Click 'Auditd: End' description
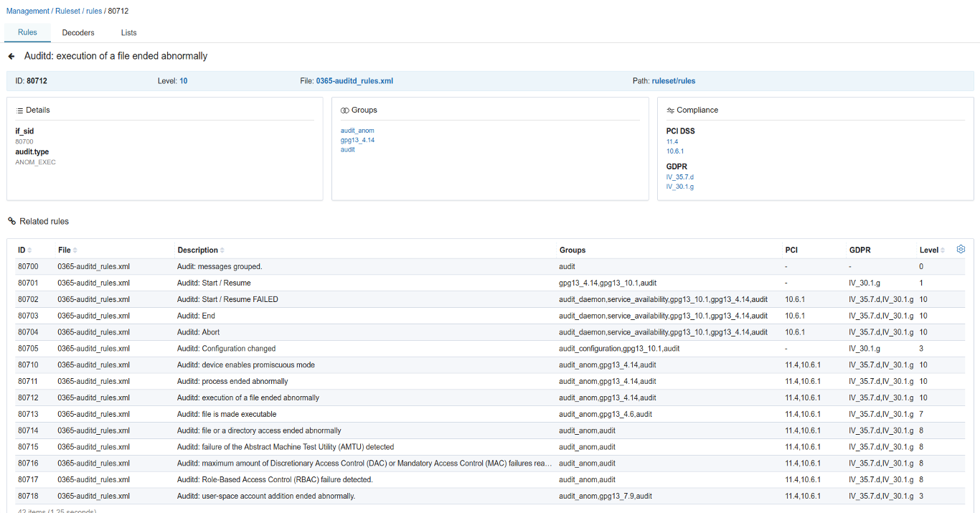This screenshot has width=980, height=513. 196,316
